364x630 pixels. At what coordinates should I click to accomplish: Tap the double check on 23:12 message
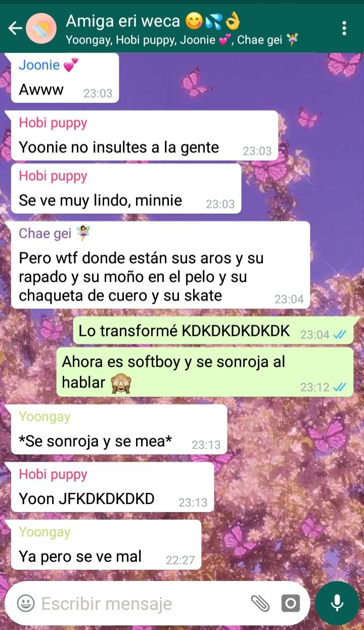point(339,387)
